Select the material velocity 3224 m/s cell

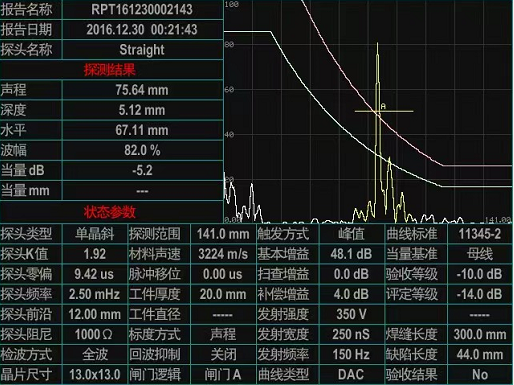pyautogui.click(x=223, y=254)
